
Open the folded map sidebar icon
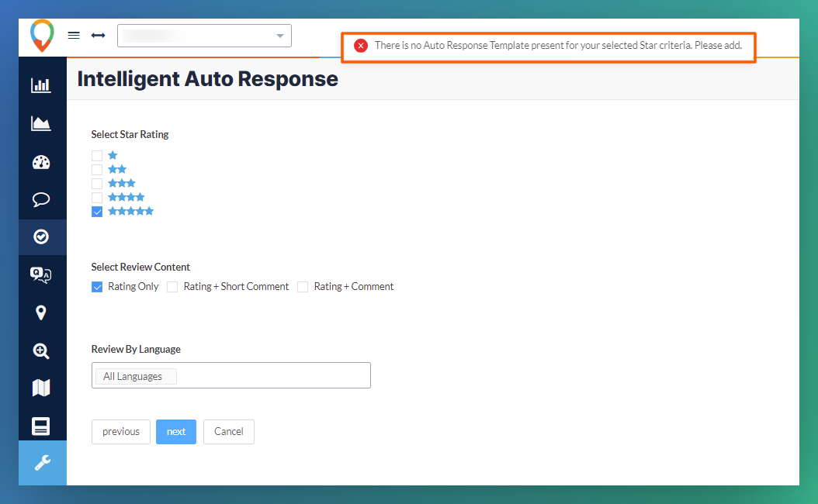click(x=40, y=388)
